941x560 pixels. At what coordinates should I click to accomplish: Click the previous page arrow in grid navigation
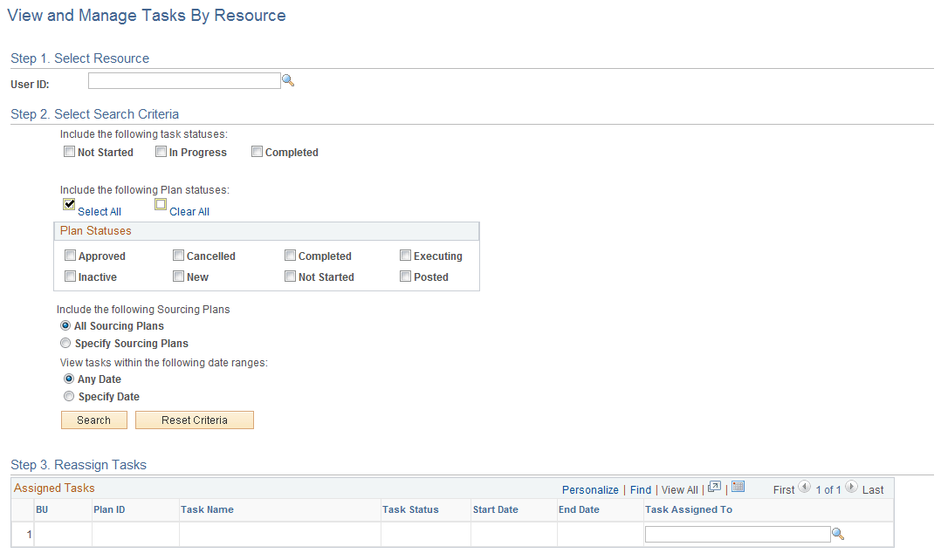click(805, 489)
